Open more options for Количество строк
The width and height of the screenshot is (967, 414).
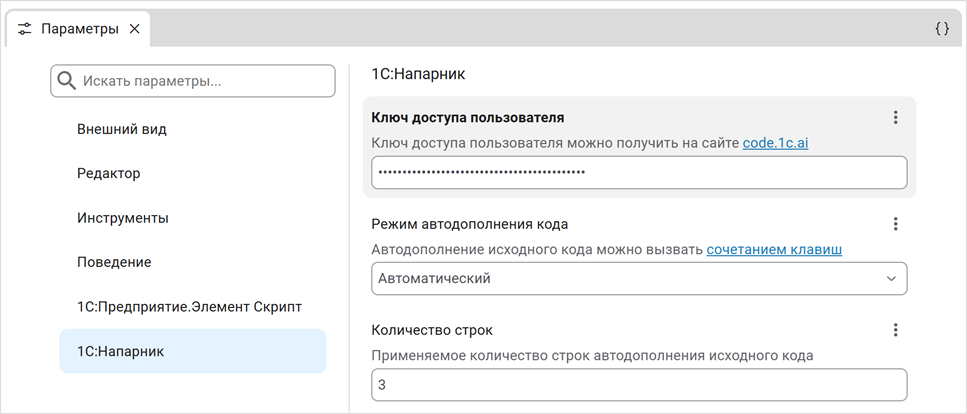click(x=896, y=330)
